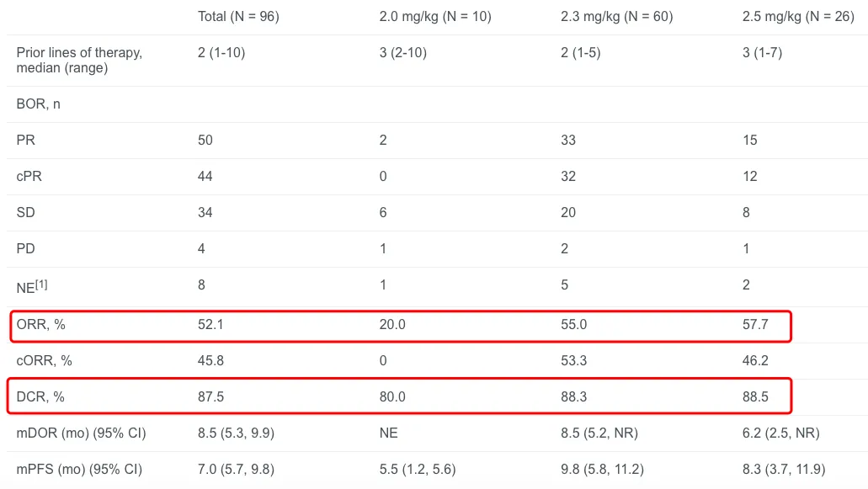Click the "mDOR (mo) (95% CI)" row label

81,433
